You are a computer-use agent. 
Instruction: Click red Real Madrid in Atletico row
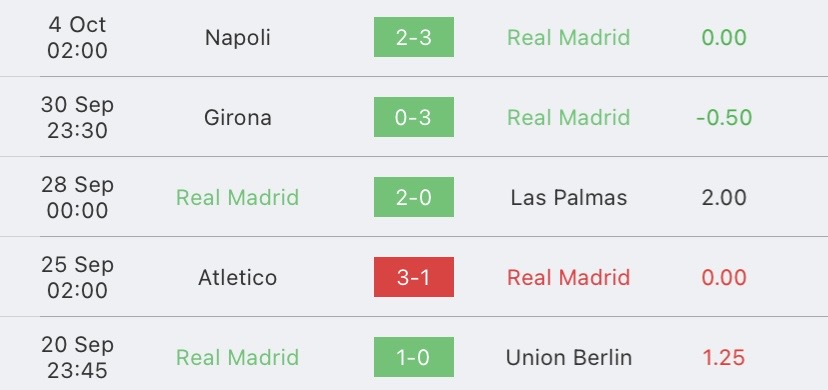tap(569, 278)
